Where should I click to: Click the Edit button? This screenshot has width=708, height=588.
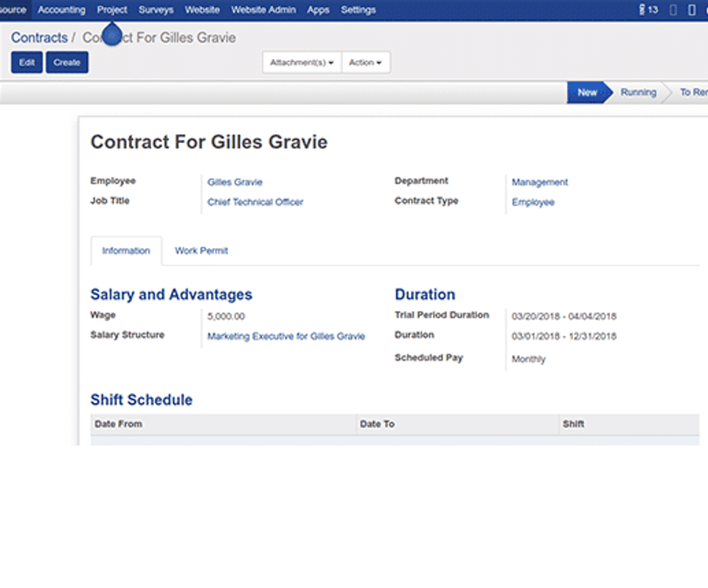[x=27, y=63]
